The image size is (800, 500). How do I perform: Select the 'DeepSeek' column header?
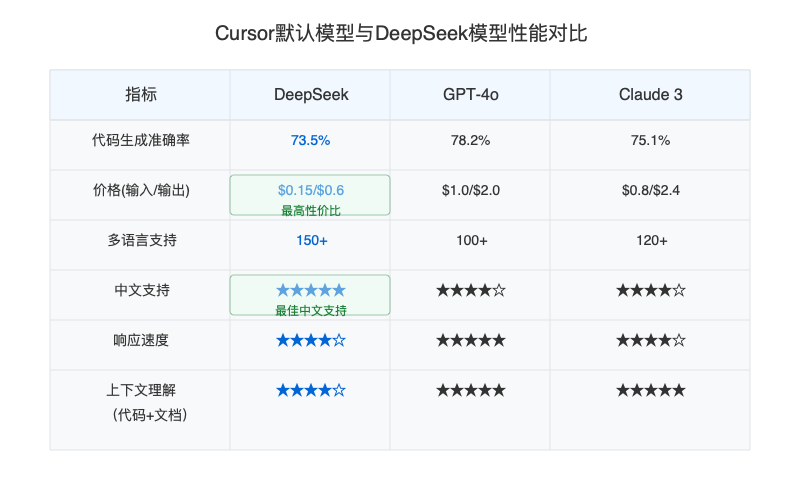point(311,94)
